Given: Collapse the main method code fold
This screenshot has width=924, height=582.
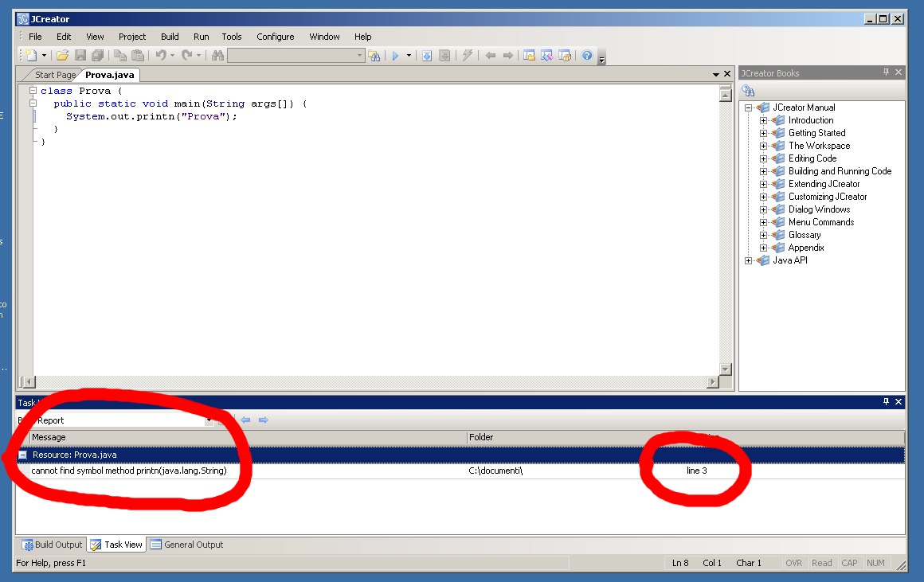Looking at the screenshot, I should [x=33, y=104].
